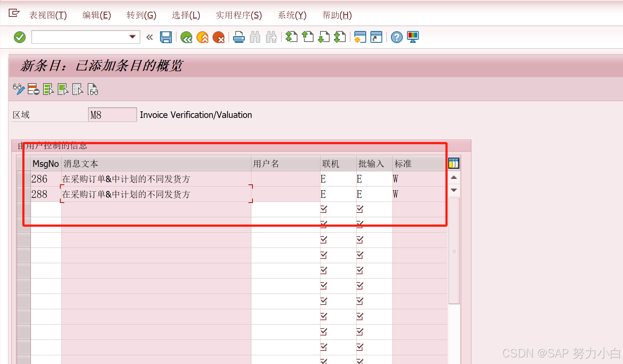The height and width of the screenshot is (364, 623).
Task: Toggle 批输入 checkbox in first empty row
Action: [x=360, y=209]
